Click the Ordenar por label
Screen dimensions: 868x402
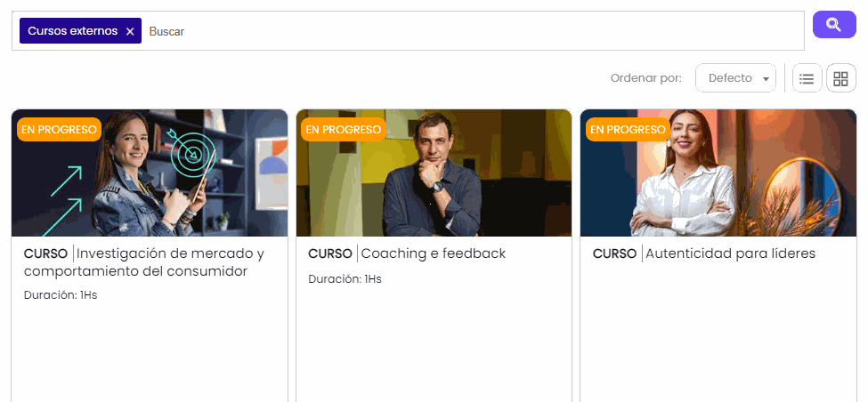646,78
